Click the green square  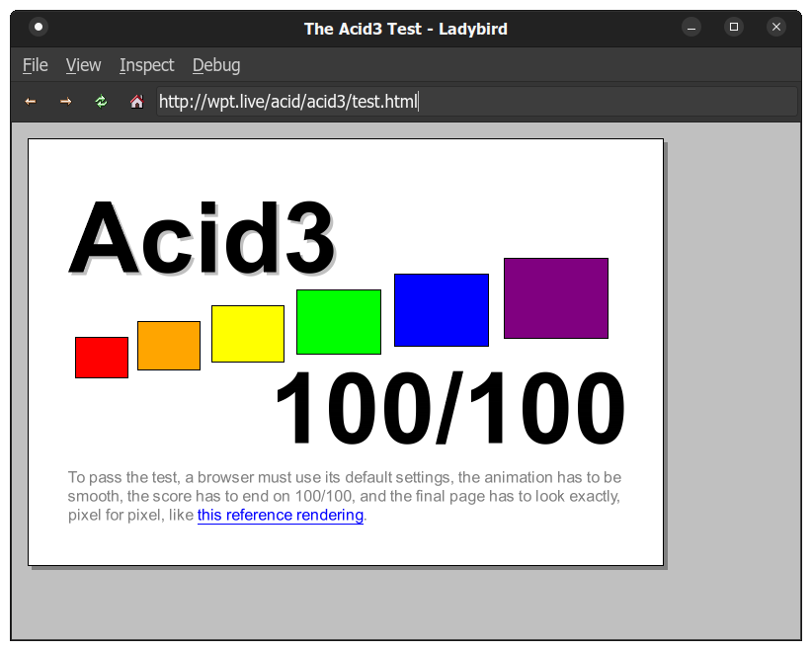point(339,322)
